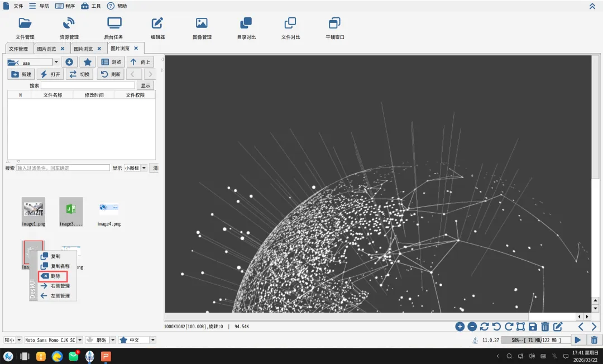Click the back arrow in file panel
The width and height of the screenshot is (603, 364).
[133, 74]
